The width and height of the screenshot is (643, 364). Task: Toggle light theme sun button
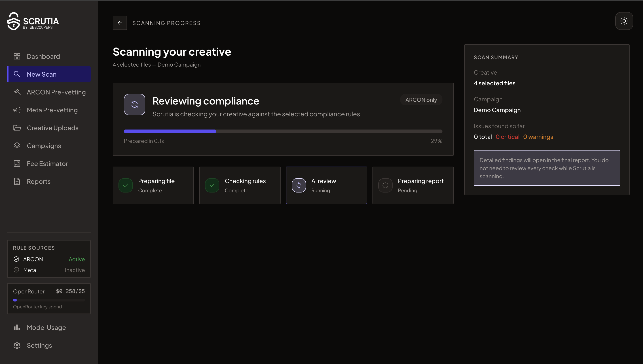[624, 21]
